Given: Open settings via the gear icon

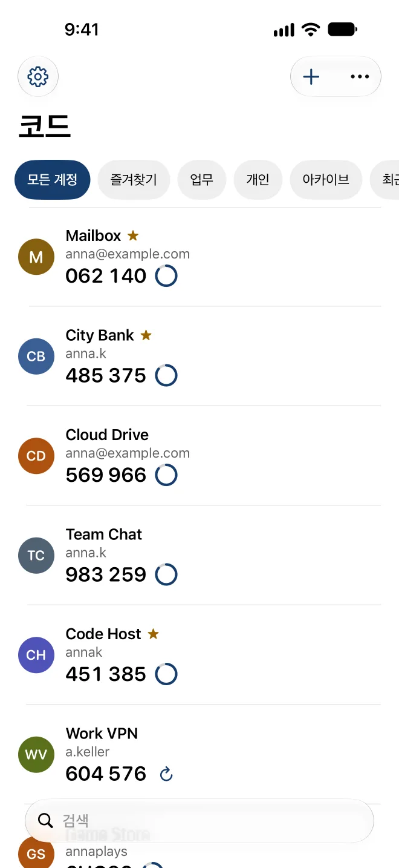Looking at the screenshot, I should click(x=38, y=77).
